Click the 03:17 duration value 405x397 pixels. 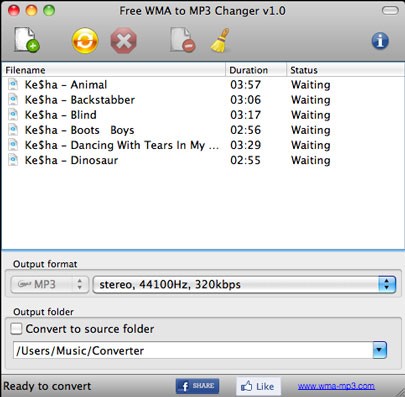point(245,115)
